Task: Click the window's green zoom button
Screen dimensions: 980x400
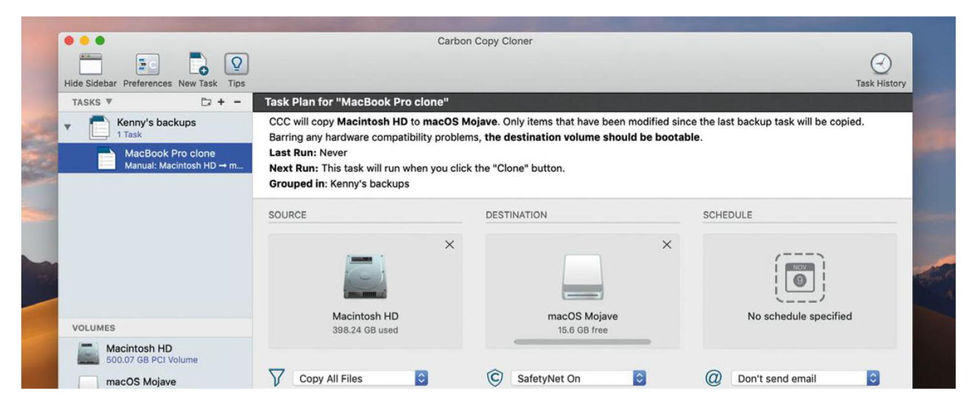Action: 100,41
